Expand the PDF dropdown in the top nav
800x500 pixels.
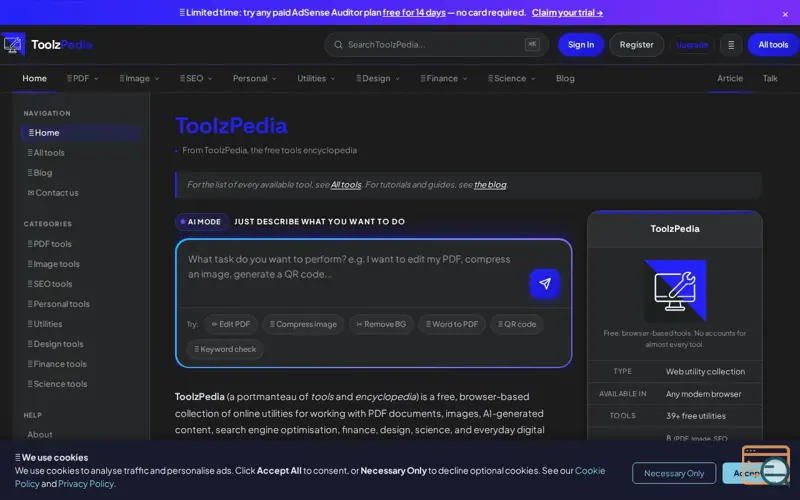click(83, 79)
